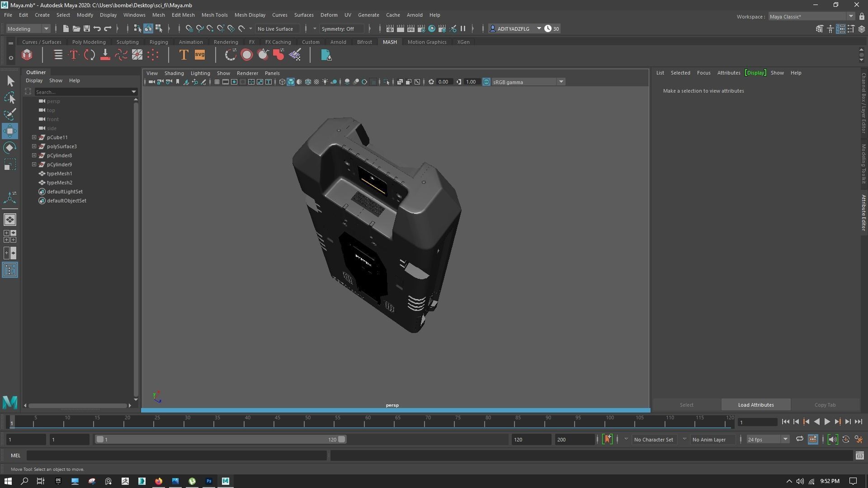Click the MEL command input line
Screen dimensions: 868x488
[176, 455]
